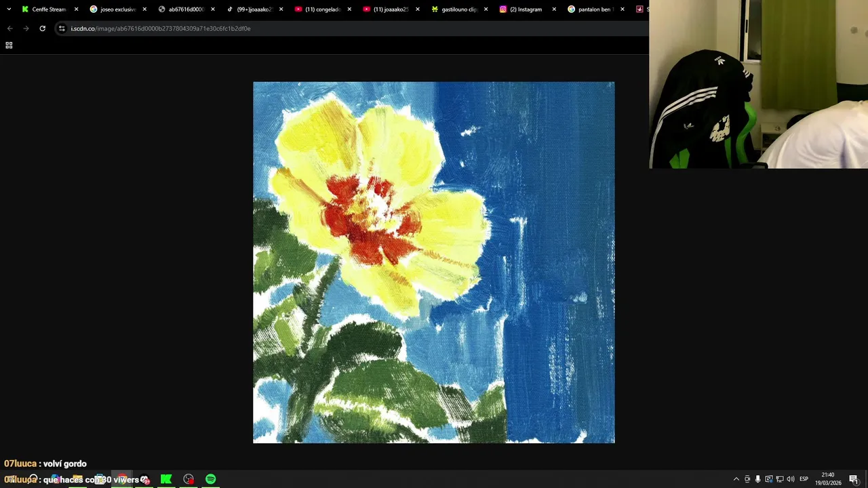Viewport: 868px width, 488px height.
Task: Close the (2) Instagram tab
Action: [x=554, y=9]
